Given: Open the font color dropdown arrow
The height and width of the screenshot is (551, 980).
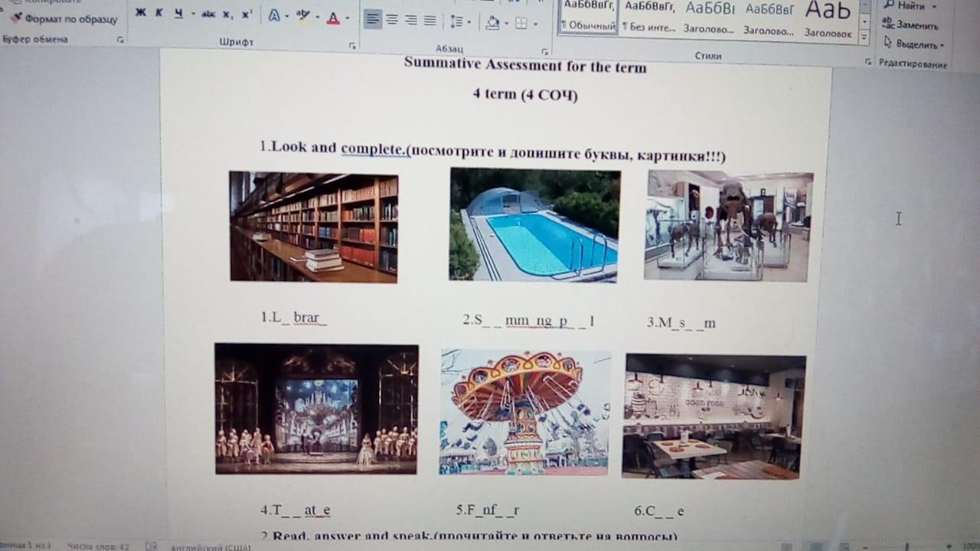Looking at the screenshot, I should pos(348,18).
